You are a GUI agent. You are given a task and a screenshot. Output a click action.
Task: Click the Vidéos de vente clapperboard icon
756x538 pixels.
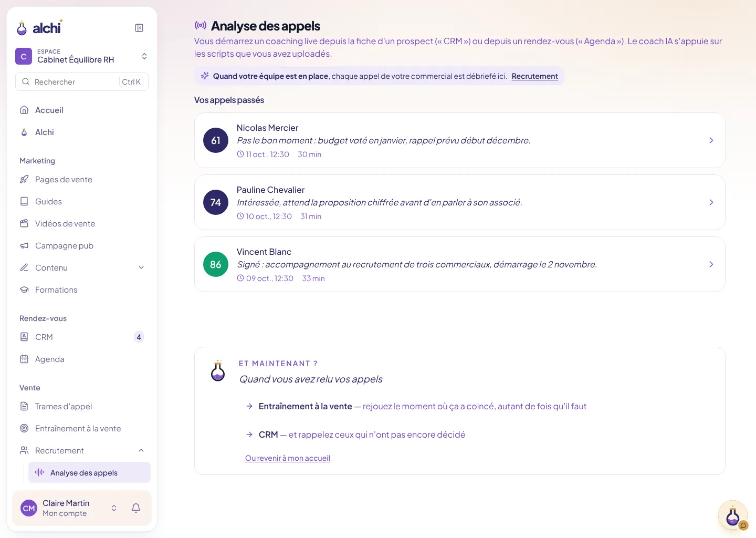pyautogui.click(x=24, y=223)
